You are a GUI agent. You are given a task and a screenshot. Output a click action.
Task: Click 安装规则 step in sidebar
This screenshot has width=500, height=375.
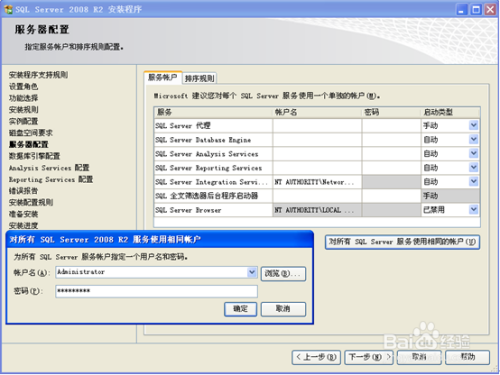(23, 109)
